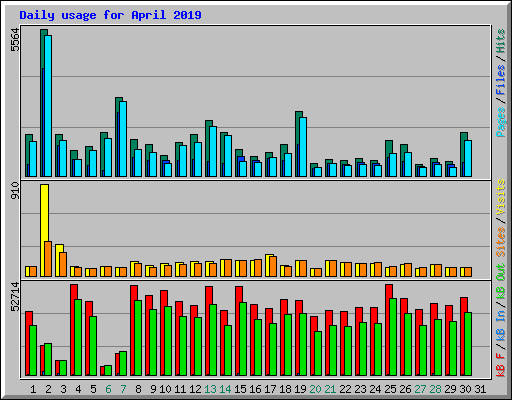The width and height of the screenshot is (512, 400).
Task: Click the red kB bar for day 4
Action: point(74,330)
